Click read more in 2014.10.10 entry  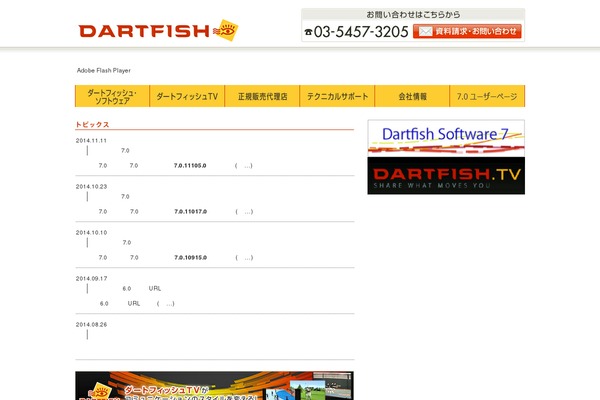(x=244, y=257)
